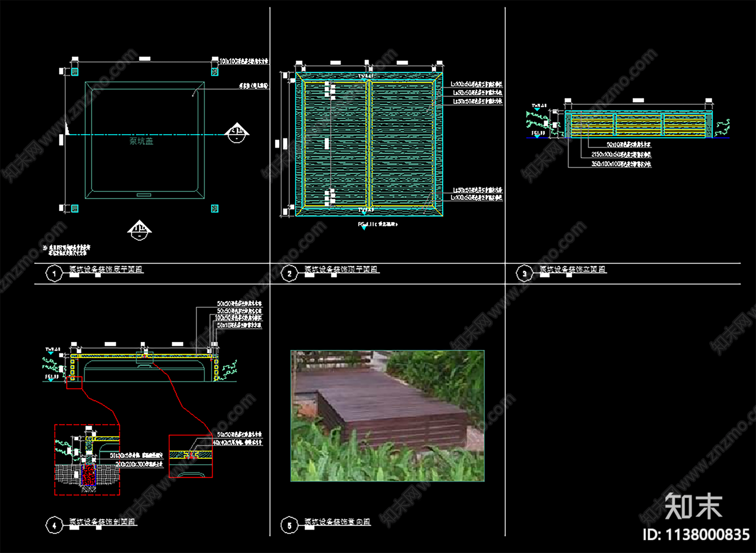This screenshot has width=756, height=553.
Task: Select title text of drawing 5 意向图
Action: [337, 522]
